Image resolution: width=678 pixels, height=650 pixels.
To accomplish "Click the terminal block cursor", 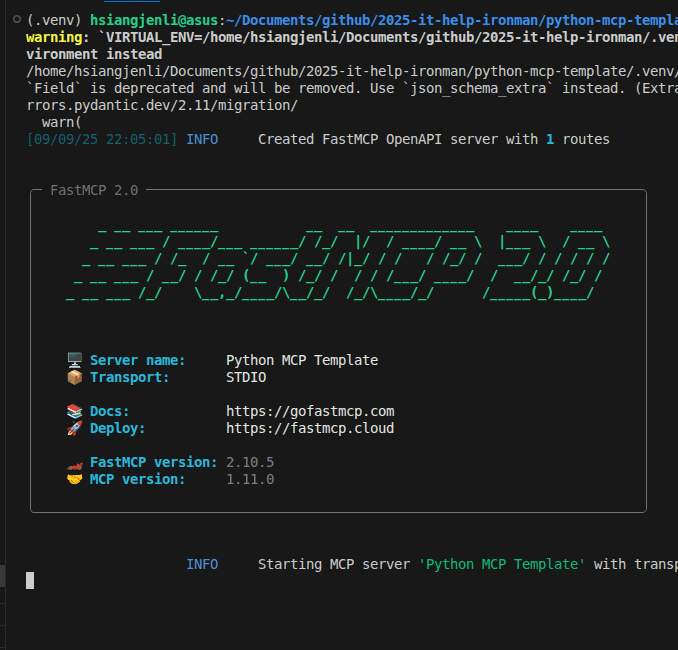I will (30, 580).
